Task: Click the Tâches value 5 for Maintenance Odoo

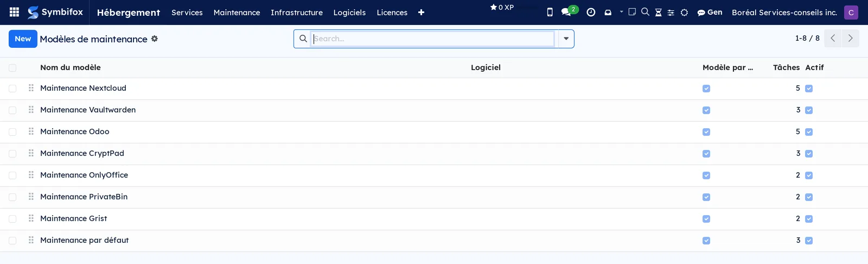Action: (x=797, y=131)
